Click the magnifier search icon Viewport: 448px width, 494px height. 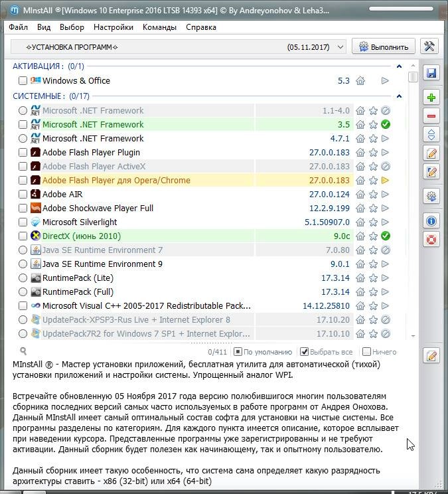point(23,351)
